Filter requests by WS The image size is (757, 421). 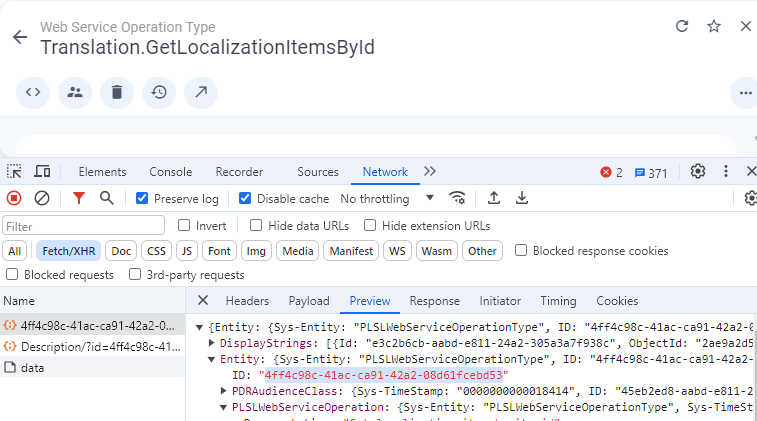pyautogui.click(x=397, y=251)
